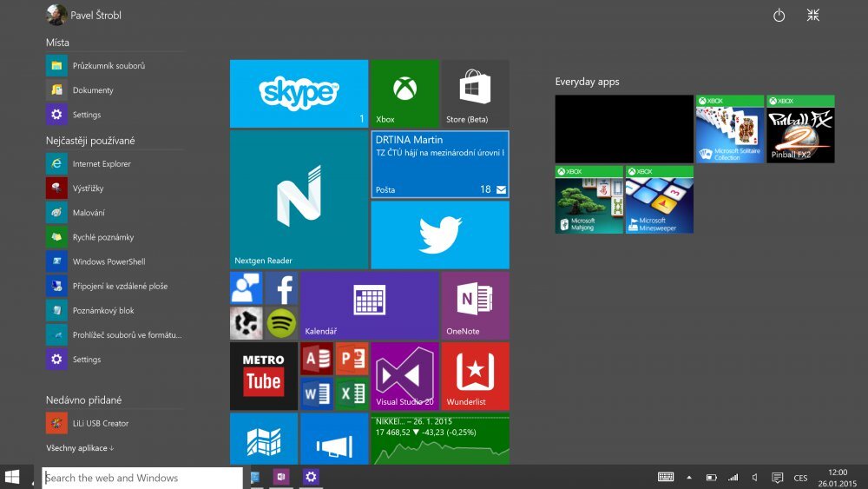Launch the Xbox tile

coord(404,94)
